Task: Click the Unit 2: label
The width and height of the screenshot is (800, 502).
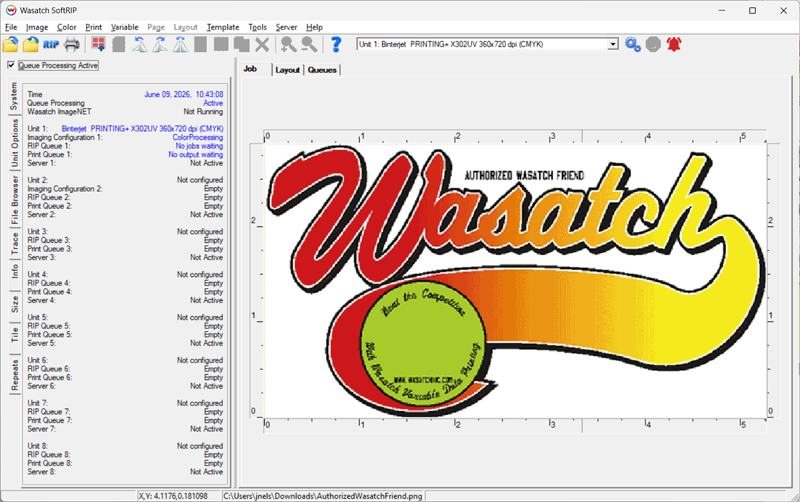Action: tap(37, 180)
